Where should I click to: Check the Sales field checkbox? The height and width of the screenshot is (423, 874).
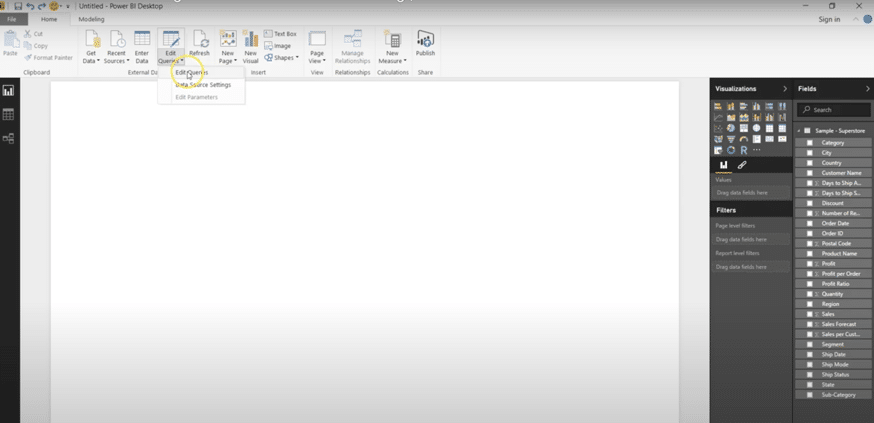[x=810, y=314]
